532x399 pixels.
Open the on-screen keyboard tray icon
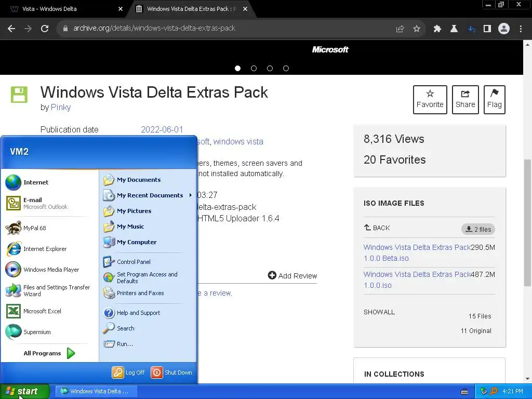[x=464, y=392]
